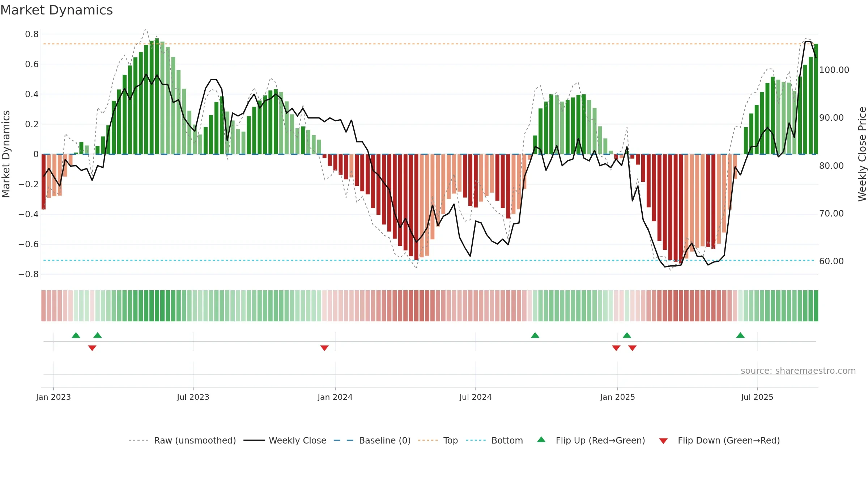Click the source: sharemaestro.com text
Viewport: 868px width, 488px height.
tap(798, 371)
